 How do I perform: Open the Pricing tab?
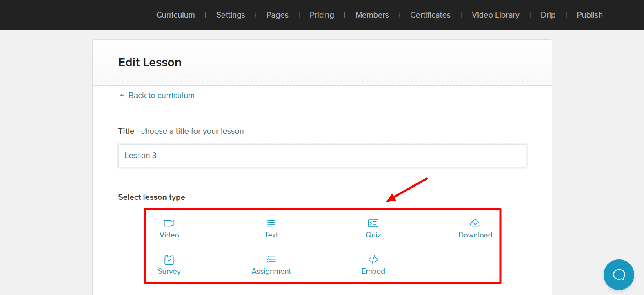click(322, 15)
